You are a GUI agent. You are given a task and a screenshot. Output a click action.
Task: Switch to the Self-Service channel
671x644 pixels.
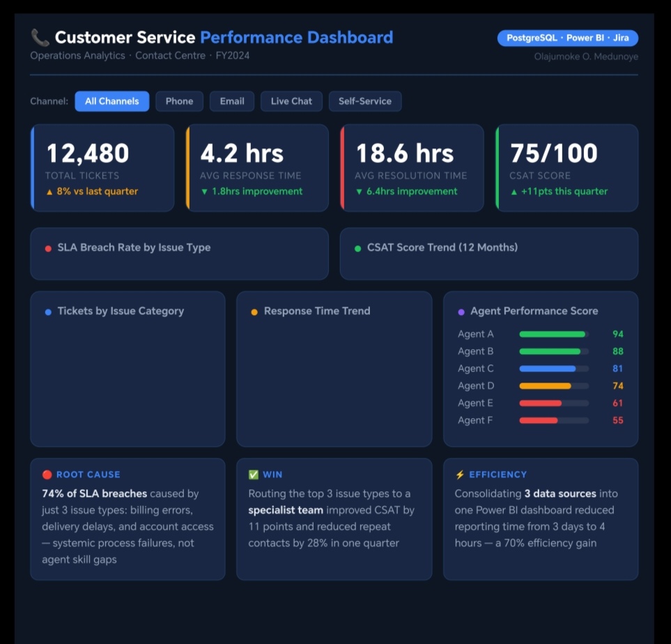pyautogui.click(x=364, y=101)
